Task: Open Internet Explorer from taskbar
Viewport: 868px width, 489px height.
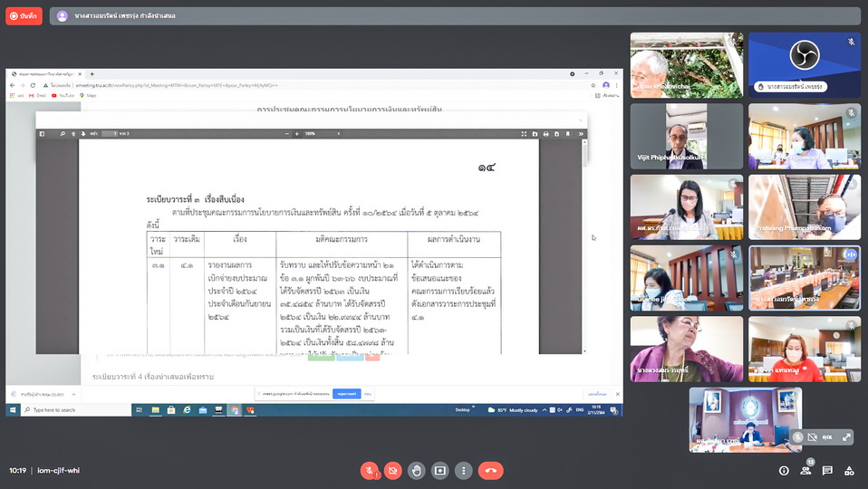Action: pos(188,410)
